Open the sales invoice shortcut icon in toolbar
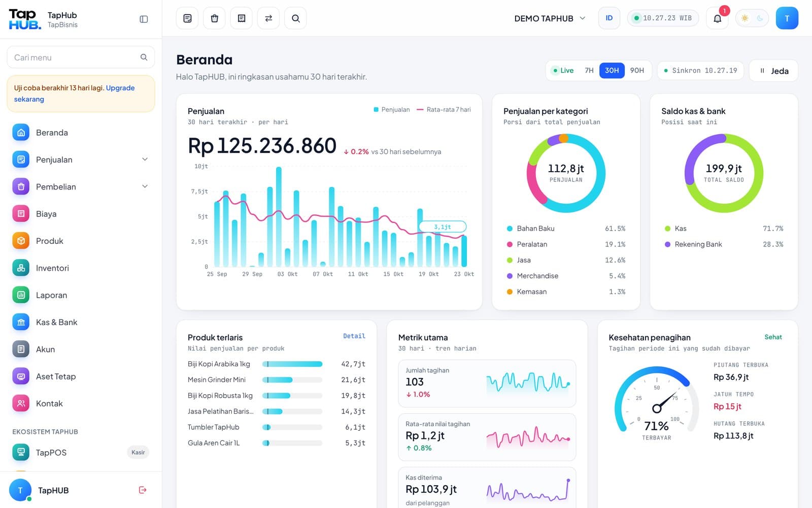The height and width of the screenshot is (508, 812). [x=187, y=18]
